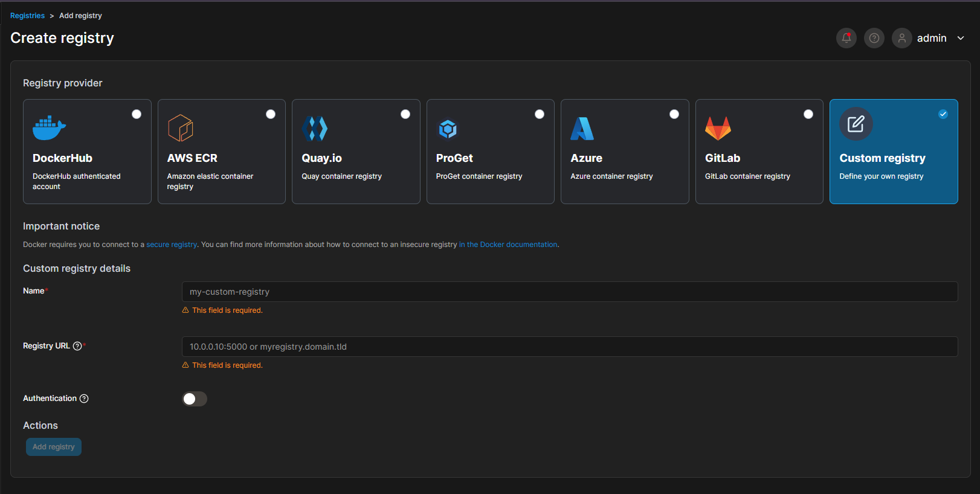Click the DockerHub whale logo icon
Image resolution: width=980 pixels, height=494 pixels.
[x=49, y=128]
